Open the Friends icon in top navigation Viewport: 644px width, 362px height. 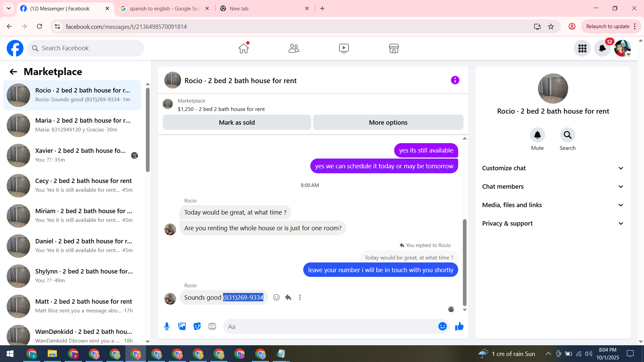(x=294, y=48)
